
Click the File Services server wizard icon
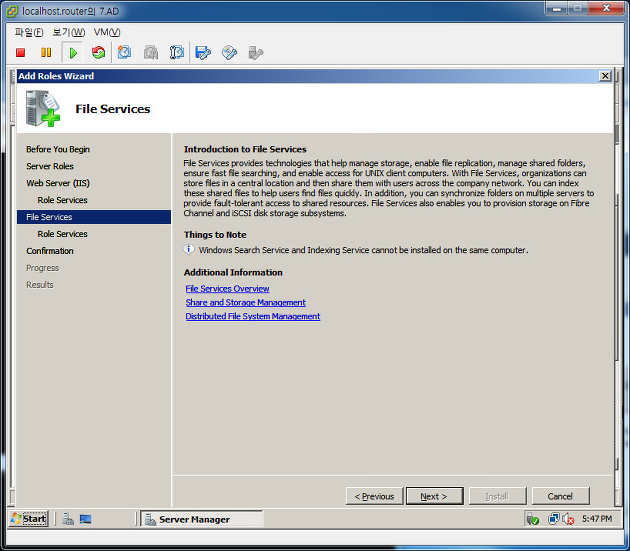[43, 109]
